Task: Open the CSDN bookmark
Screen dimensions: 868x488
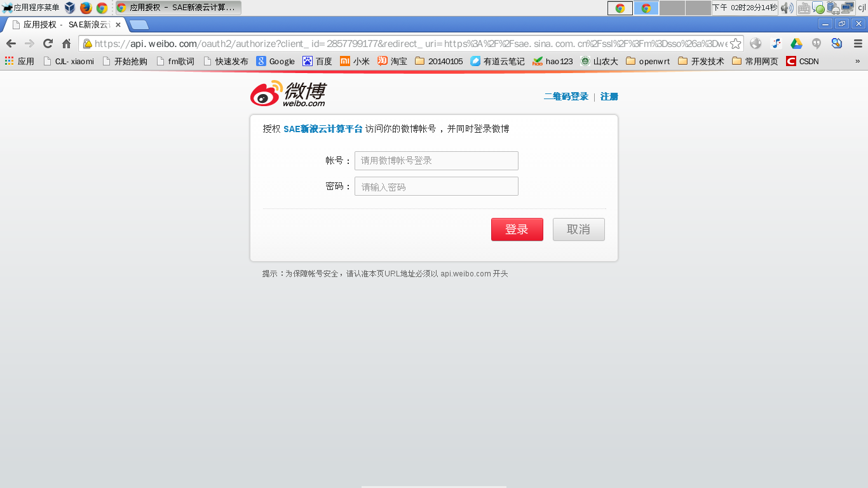Action: click(x=803, y=61)
